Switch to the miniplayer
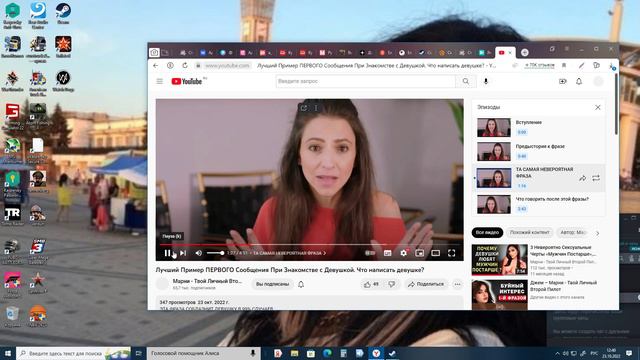 click(419, 253)
